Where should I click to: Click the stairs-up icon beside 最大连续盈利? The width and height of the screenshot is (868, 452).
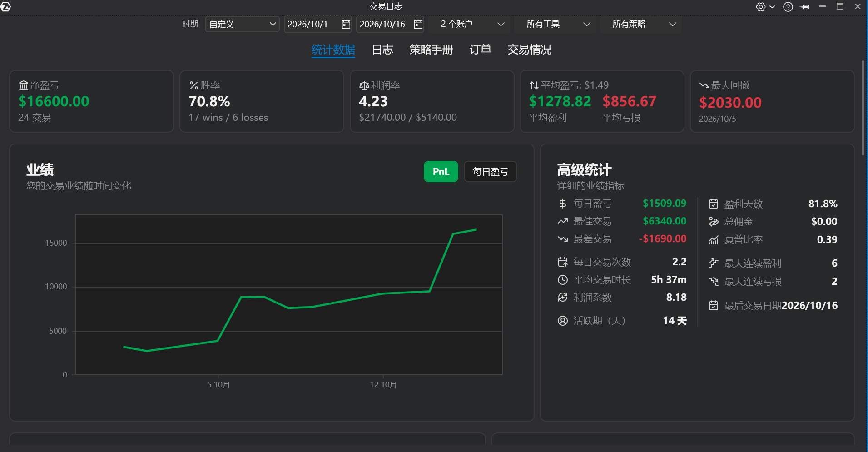pyautogui.click(x=714, y=263)
